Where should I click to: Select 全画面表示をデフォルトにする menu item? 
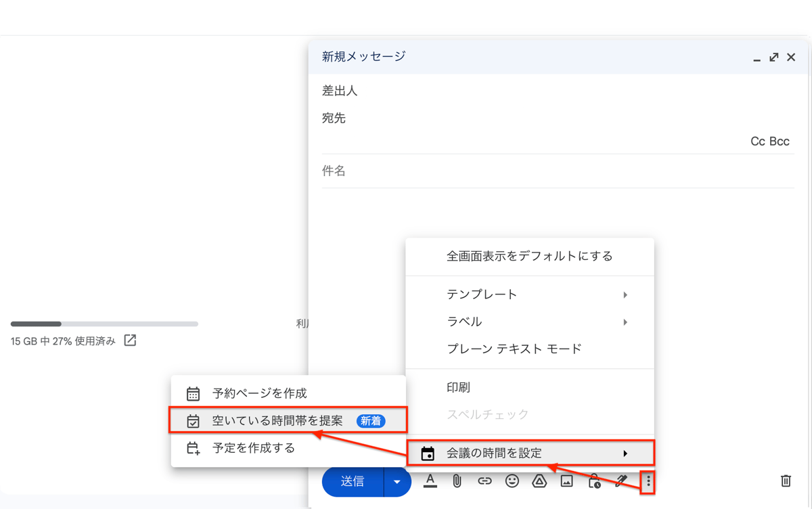(530, 257)
